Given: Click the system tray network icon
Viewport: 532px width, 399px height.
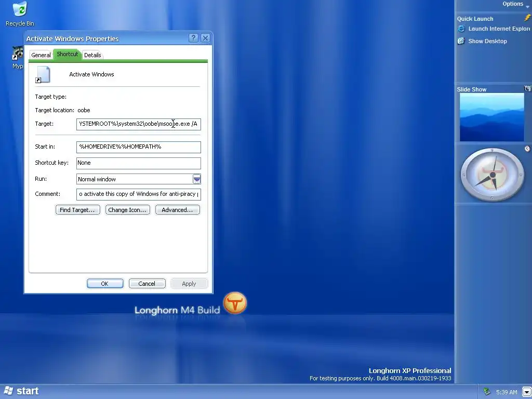Looking at the screenshot, I should (x=487, y=392).
